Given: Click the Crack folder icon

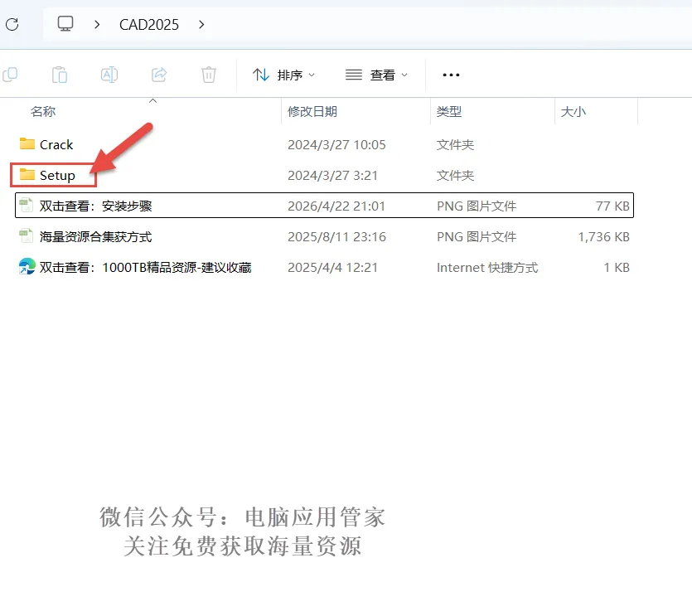Looking at the screenshot, I should tap(27, 143).
